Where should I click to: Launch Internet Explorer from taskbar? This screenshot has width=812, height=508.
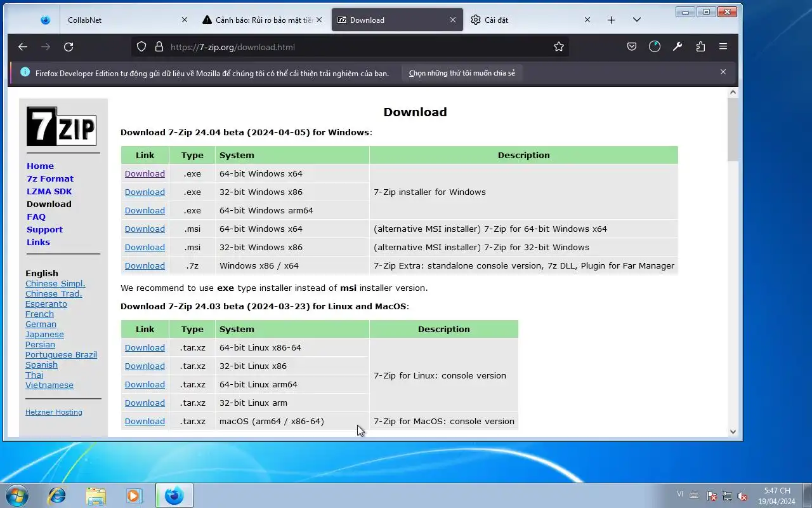[57, 495]
